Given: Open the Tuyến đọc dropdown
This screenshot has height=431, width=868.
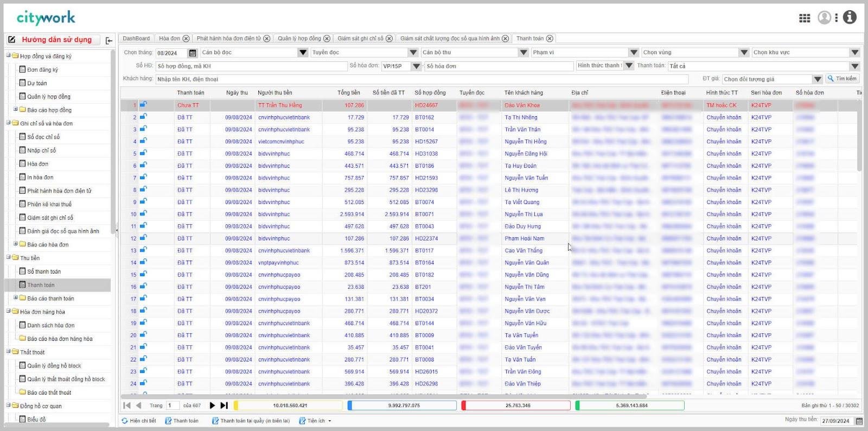Looking at the screenshot, I should [x=413, y=53].
